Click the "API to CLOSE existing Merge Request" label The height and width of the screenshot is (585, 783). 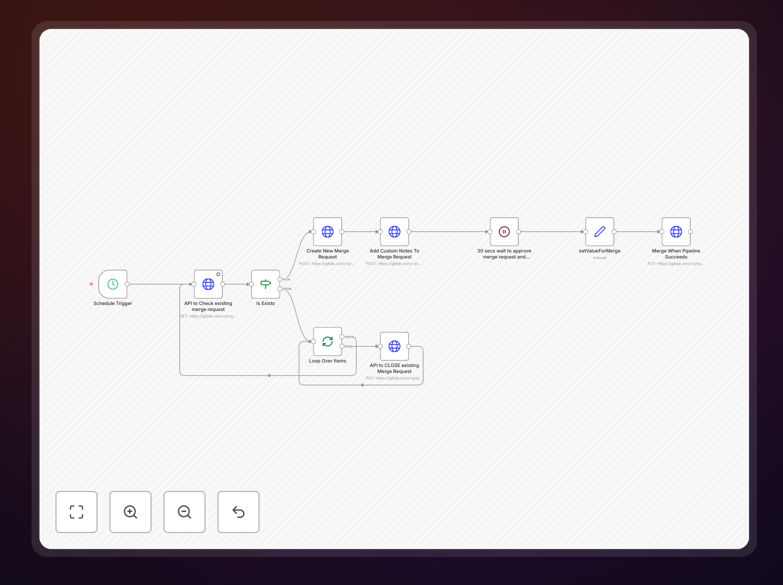point(394,368)
